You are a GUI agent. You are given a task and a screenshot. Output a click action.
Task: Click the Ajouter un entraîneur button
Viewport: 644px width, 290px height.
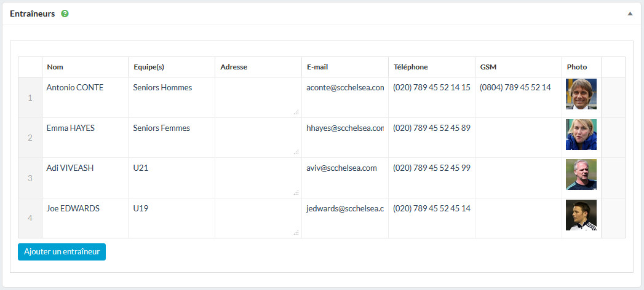click(62, 252)
